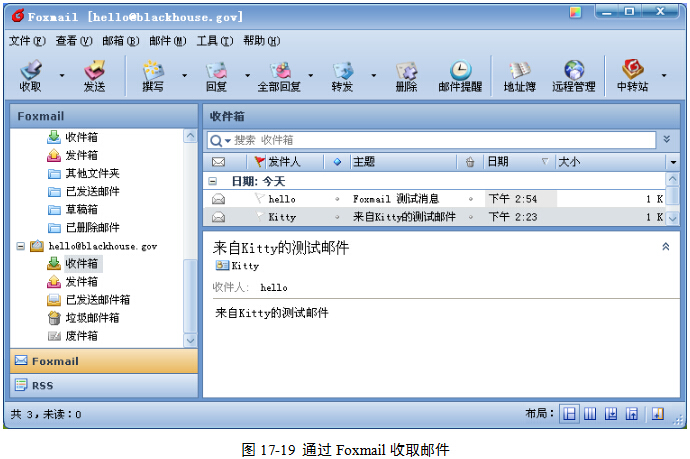690x459 pixels.
Task: Switch to the RSS panel button
Action: (x=104, y=386)
